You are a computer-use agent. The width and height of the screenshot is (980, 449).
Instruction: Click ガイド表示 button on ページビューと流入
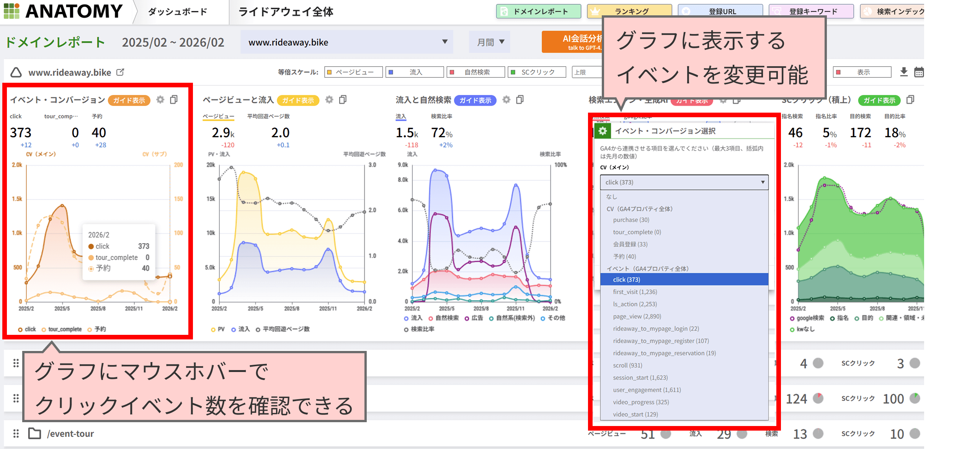[298, 100]
